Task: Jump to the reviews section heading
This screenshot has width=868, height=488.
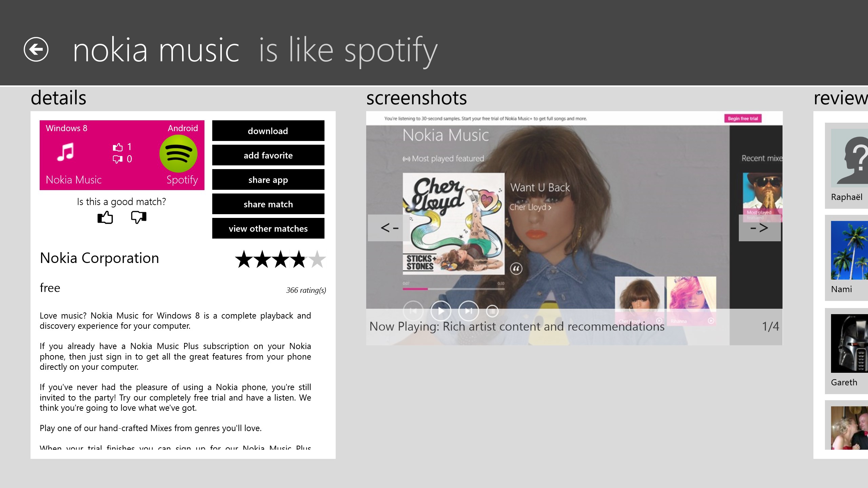Action: 840,98
